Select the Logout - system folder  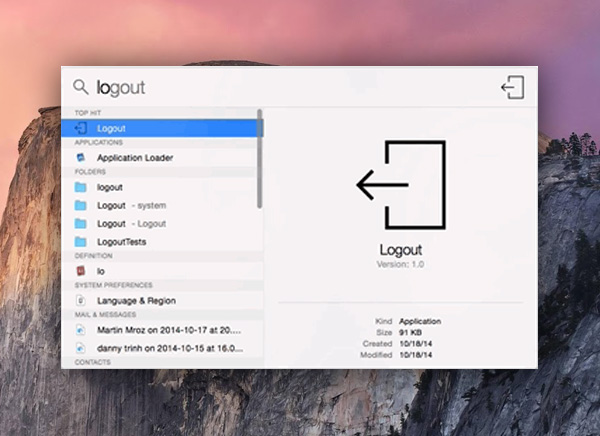[162, 206]
